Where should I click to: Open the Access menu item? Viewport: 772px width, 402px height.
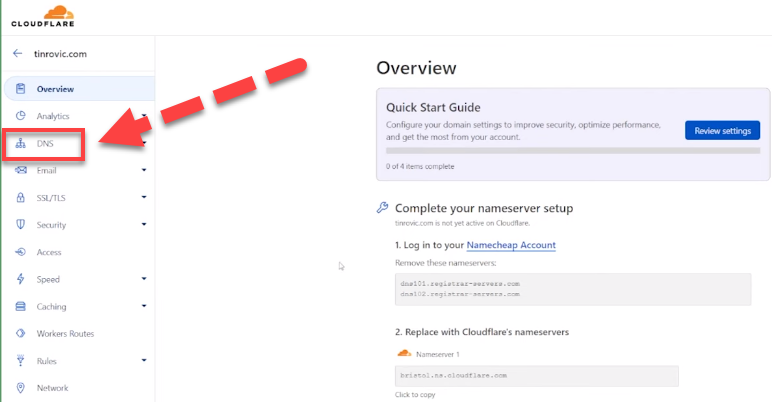(x=49, y=252)
